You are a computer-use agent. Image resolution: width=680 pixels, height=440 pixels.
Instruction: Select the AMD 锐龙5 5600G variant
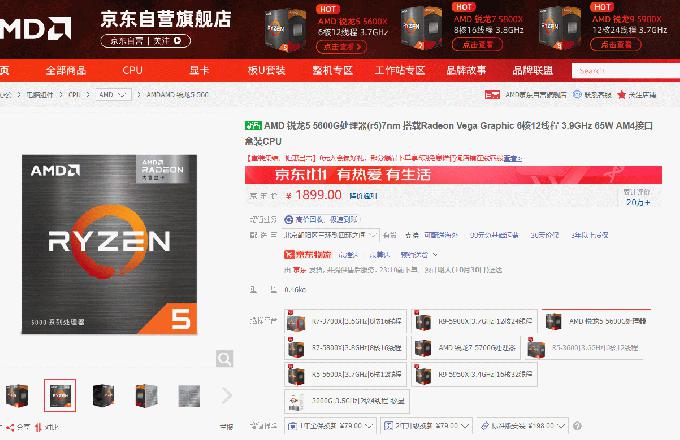[597, 322]
